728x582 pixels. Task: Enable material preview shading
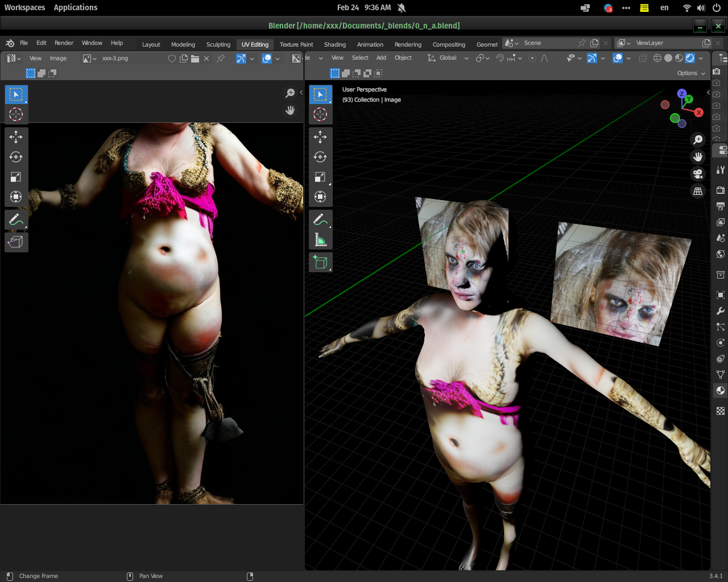679,58
